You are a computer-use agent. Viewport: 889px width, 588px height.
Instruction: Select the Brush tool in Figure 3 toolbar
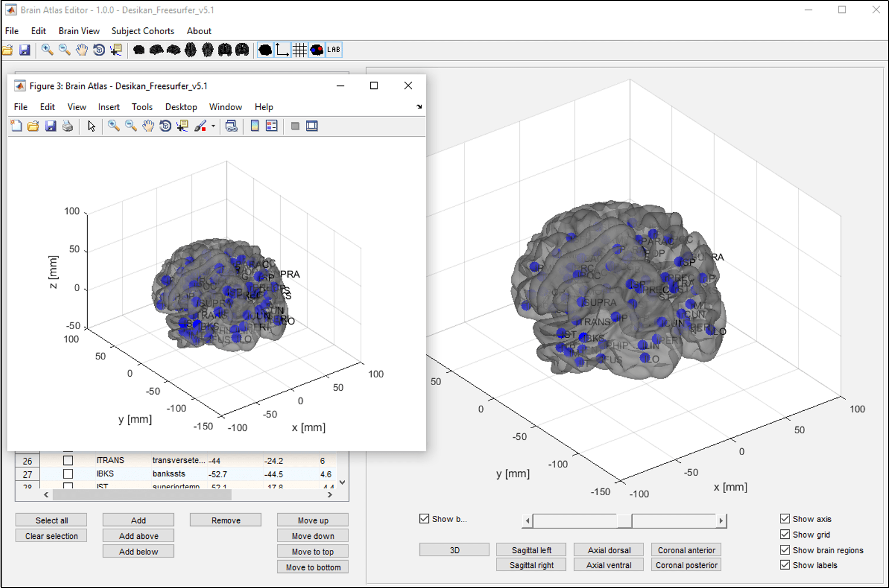click(x=200, y=126)
